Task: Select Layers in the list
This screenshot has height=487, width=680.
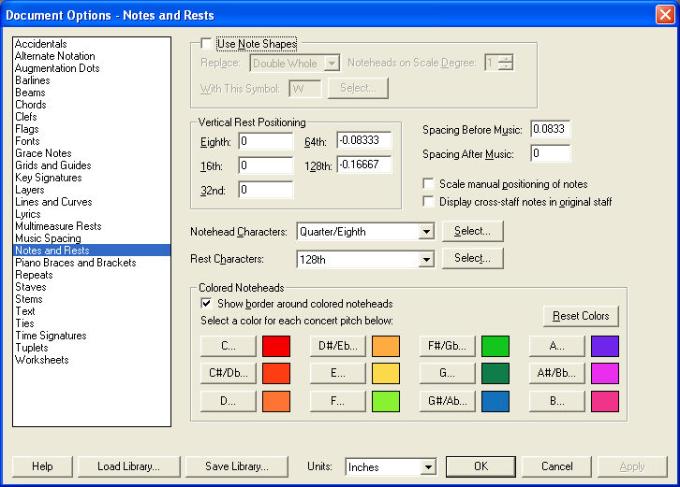Action: (29, 190)
